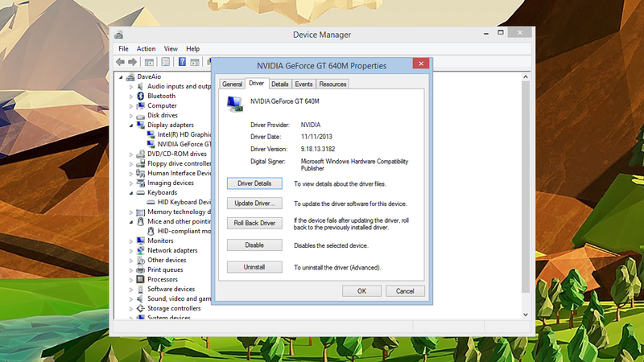The width and height of the screenshot is (644, 362).
Task: Expand the DVD/CD-ROM drives node
Action: [131, 154]
